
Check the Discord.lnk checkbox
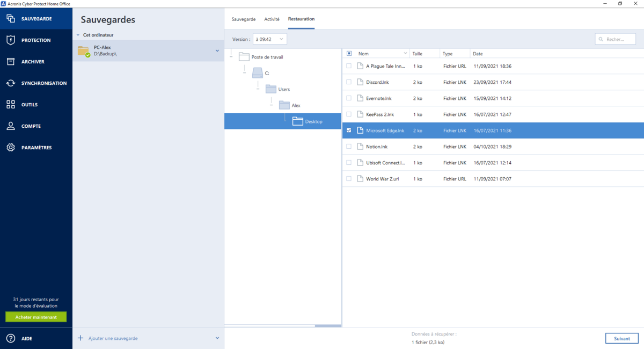tap(349, 82)
